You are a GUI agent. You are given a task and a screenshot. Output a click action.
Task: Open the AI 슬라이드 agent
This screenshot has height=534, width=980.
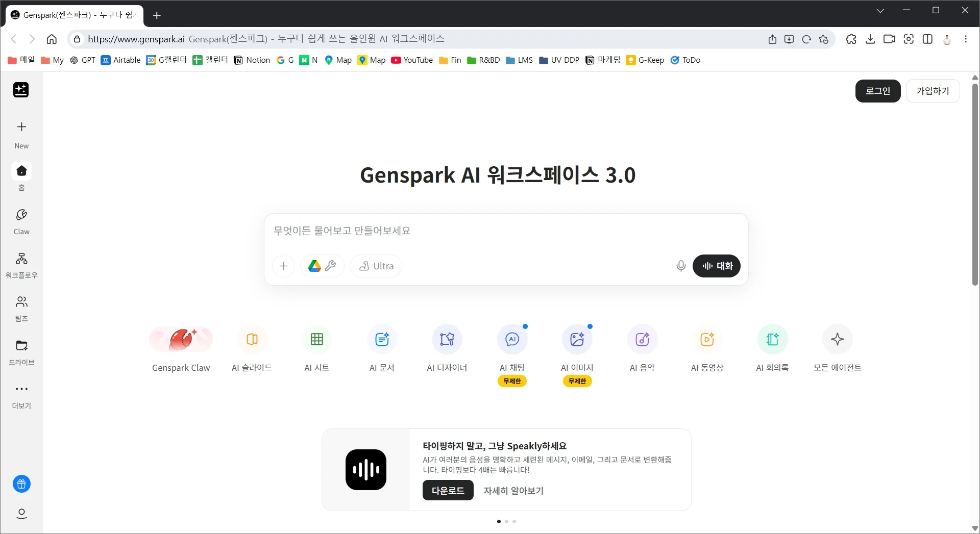point(252,349)
